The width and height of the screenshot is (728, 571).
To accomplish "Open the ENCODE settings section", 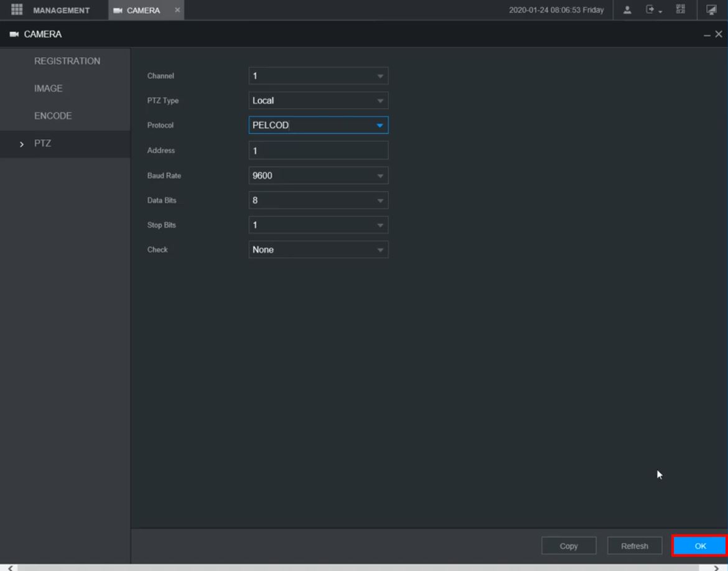I will (x=53, y=116).
